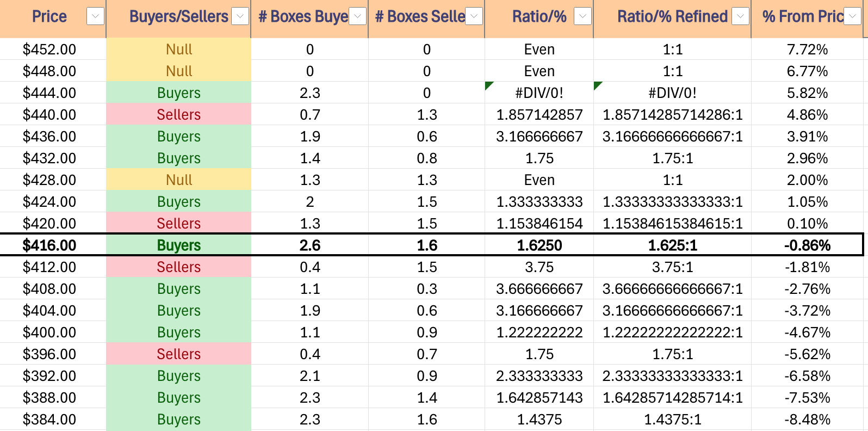Expand the # Boxes Sellers filter arrow
This screenshot has width=868, height=431.
point(474,17)
